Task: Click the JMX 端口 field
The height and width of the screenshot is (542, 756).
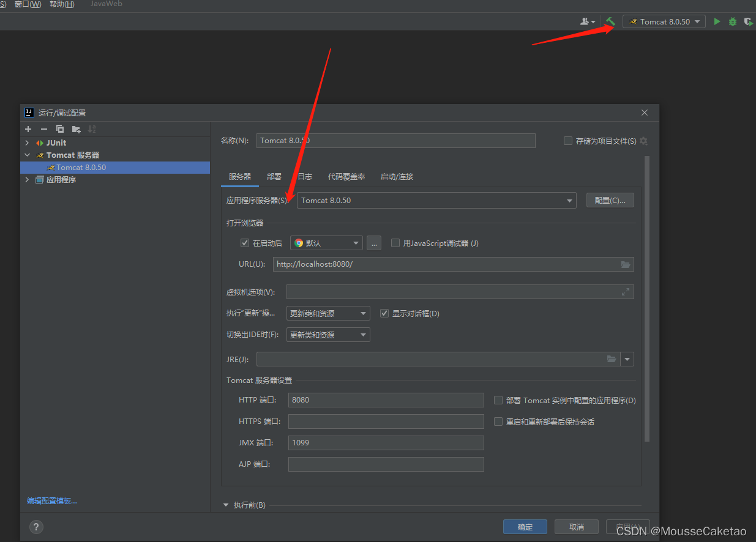Action: pos(386,443)
